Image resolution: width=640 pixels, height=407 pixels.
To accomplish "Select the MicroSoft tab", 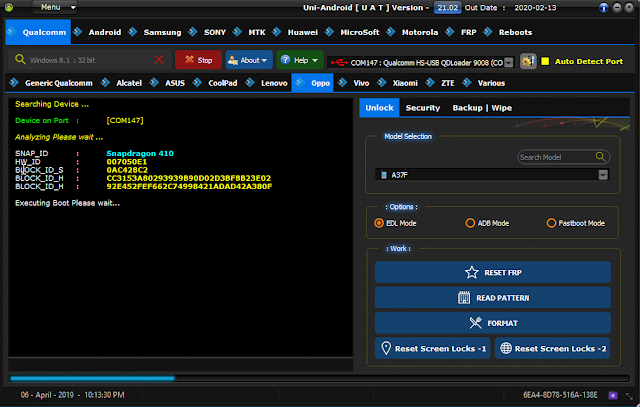I will point(360,32).
